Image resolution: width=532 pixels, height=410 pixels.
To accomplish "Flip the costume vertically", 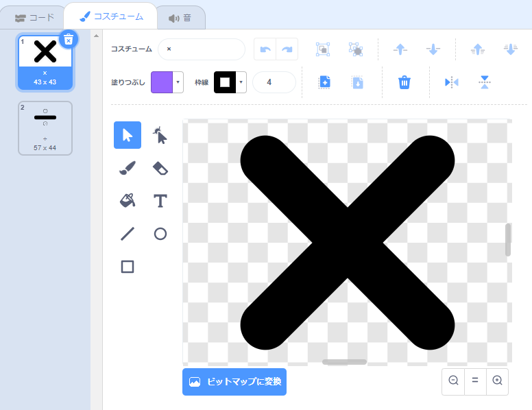I will (x=485, y=82).
